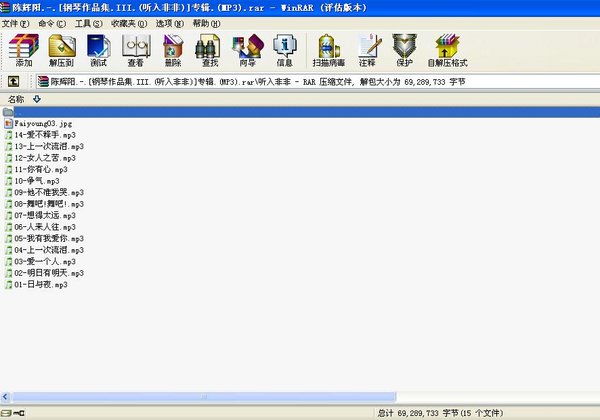The height and width of the screenshot is (420, 600).
Task: Select file 10-争气.mp3
Action: (x=37, y=181)
